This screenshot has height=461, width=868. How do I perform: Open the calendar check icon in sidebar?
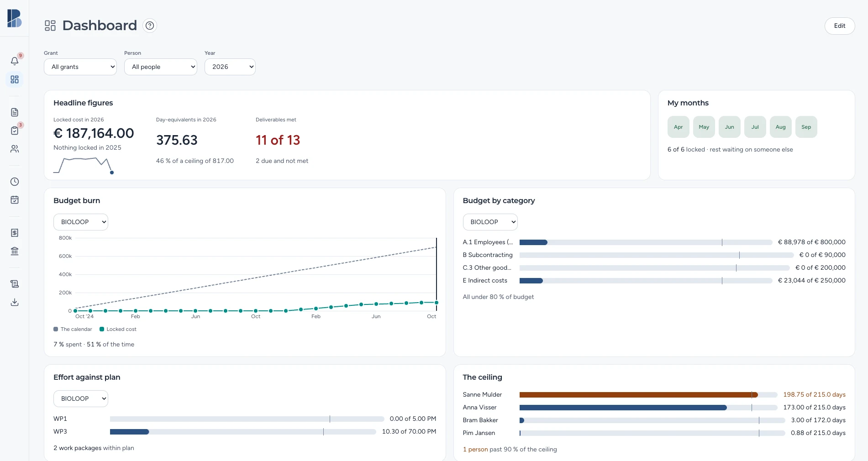pos(15,200)
